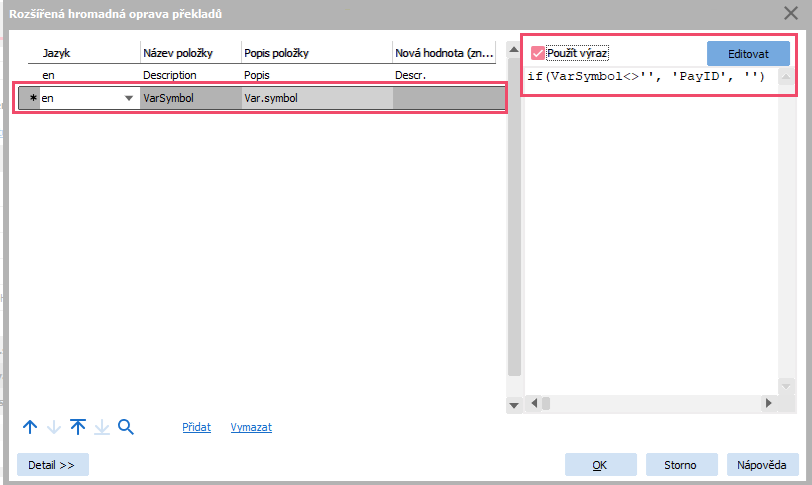Image resolution: width=812 pixels, height=485 pixels.
Task: Toggle the Použít výraz checkbox
Action: pos(538,53)
